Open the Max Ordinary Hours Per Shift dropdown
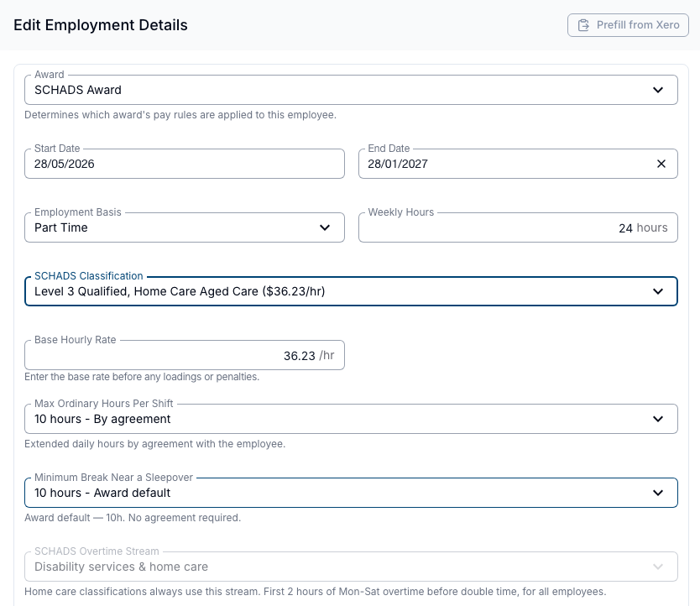700x606 pixels. (x=351, y=419)
